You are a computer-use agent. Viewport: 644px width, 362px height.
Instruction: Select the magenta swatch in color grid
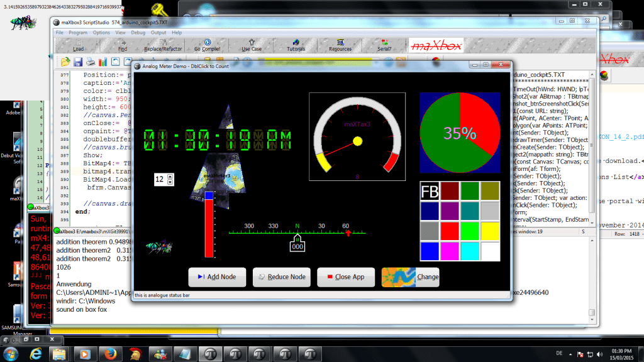(x=450, y=251)
